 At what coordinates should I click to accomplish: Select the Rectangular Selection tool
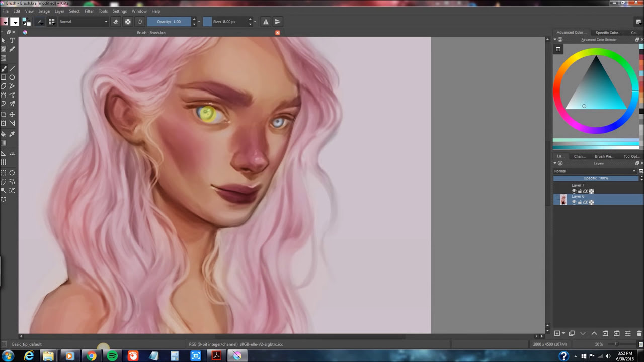(4, 173)
